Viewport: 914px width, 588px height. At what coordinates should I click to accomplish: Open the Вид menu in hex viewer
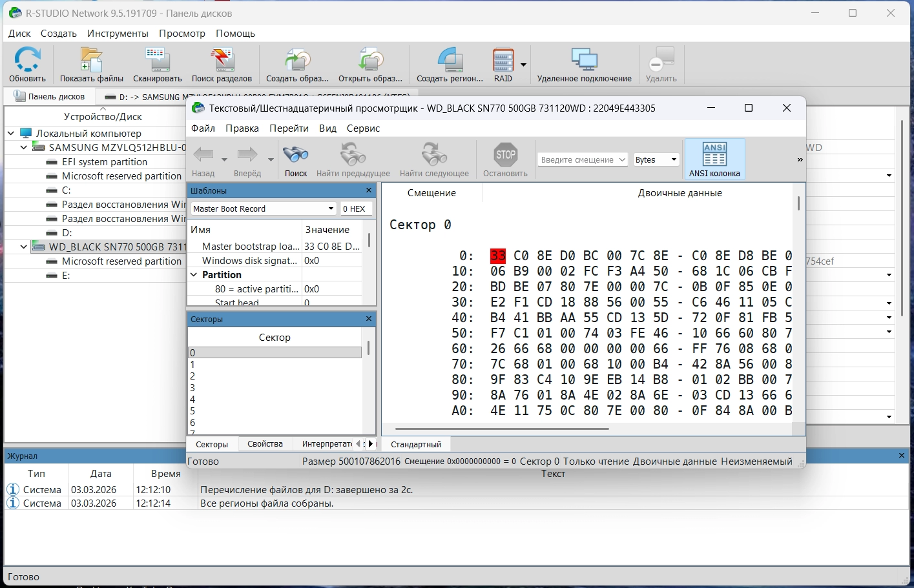(327, 128)
